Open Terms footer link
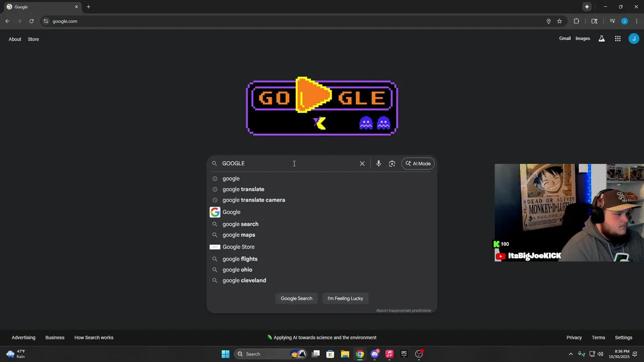This screenshot has width=644, height=362. pos(598,337)
